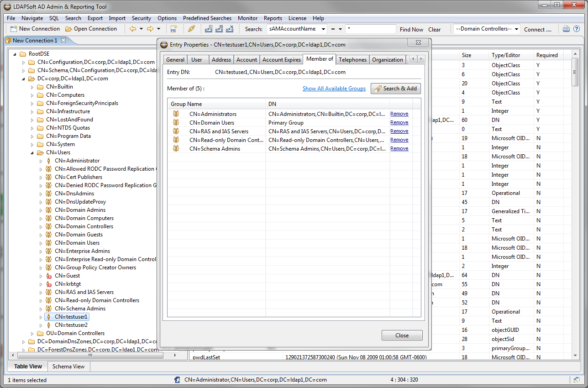Click the Show All Available Groups link
588x388 pixels.
point(334,89)
